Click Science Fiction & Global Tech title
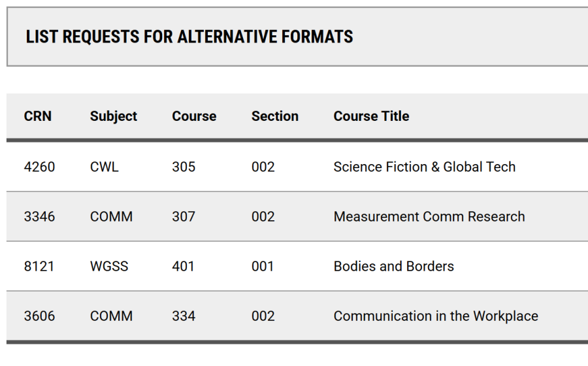Viewport: 588px width, 366px height. pyautogui.click(x=425, y=167)
